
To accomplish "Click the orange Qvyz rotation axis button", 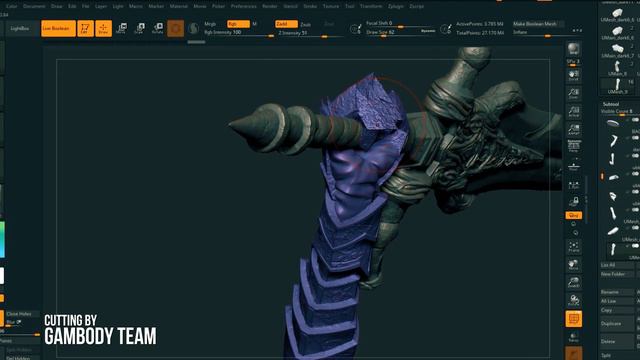I will tap(573, 215).
